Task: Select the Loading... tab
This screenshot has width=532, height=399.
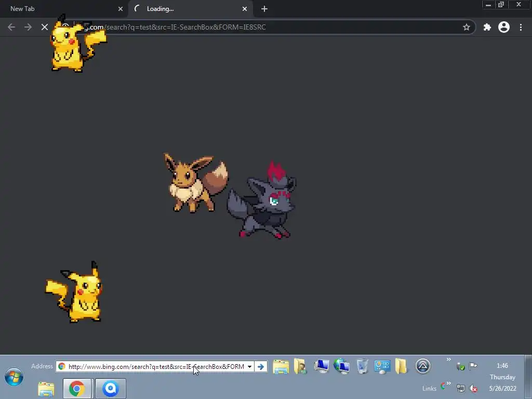Action: [x=190, y=9]
